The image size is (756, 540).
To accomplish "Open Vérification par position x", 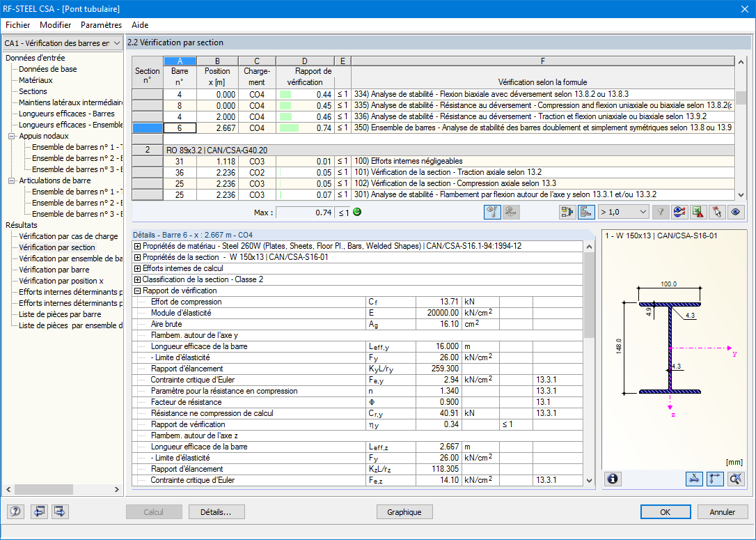I will click(x=61, y=280).
